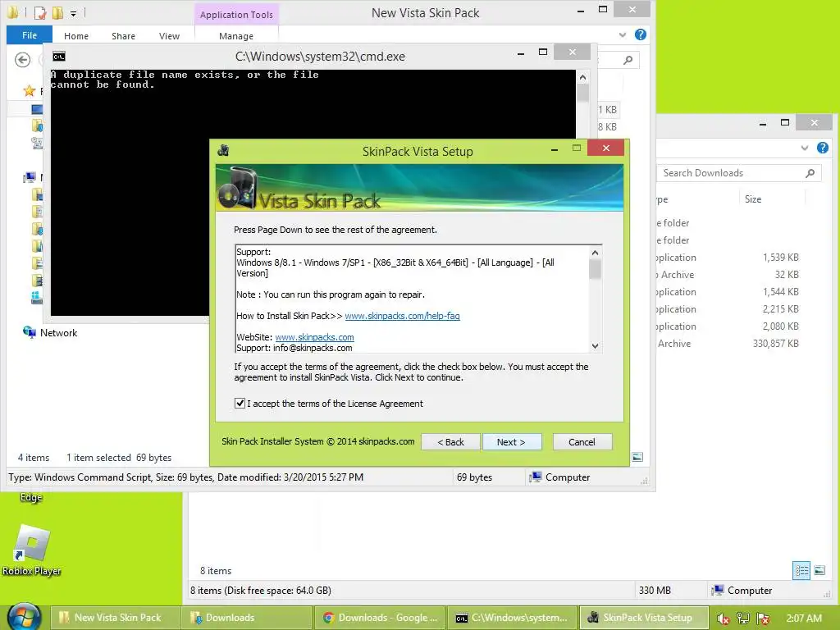Image resolution: width=840 pixels, height=630 pixels.
Task: Click the Computer icon in New Vista Skin Pack status bar
Action: [535, 477]
